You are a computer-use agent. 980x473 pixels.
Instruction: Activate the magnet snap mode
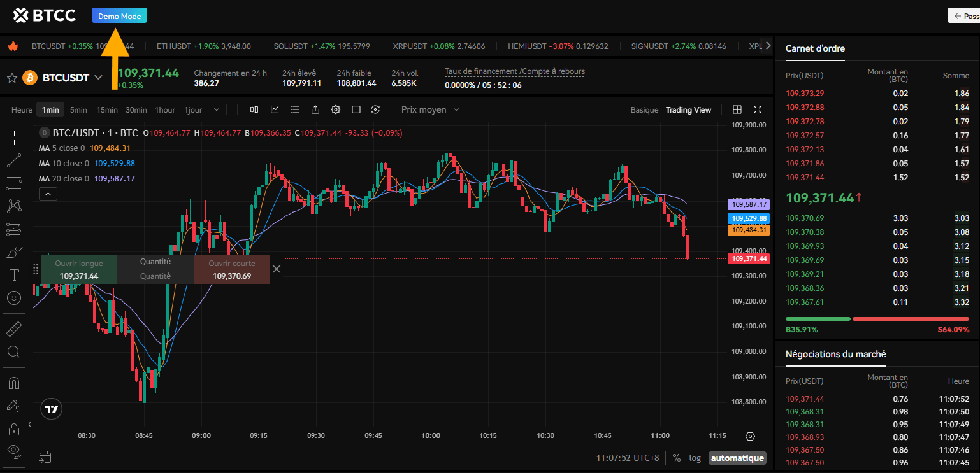pos(14,383)
